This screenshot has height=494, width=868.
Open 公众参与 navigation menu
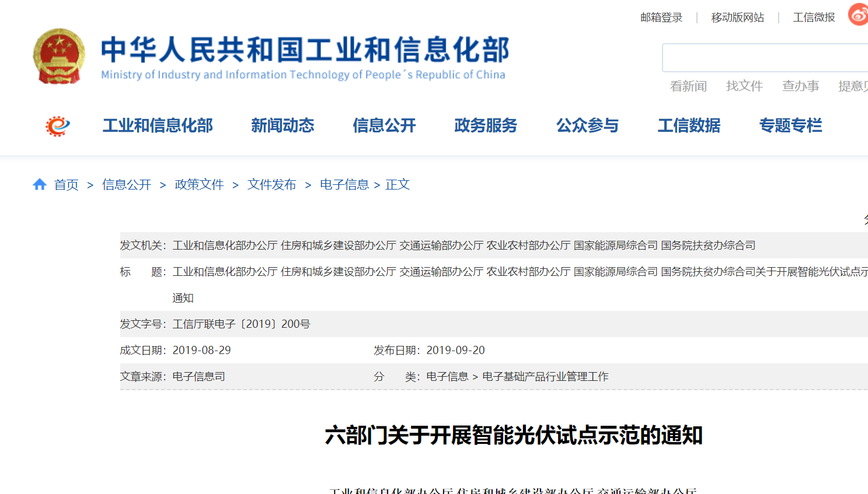(587, 125)
